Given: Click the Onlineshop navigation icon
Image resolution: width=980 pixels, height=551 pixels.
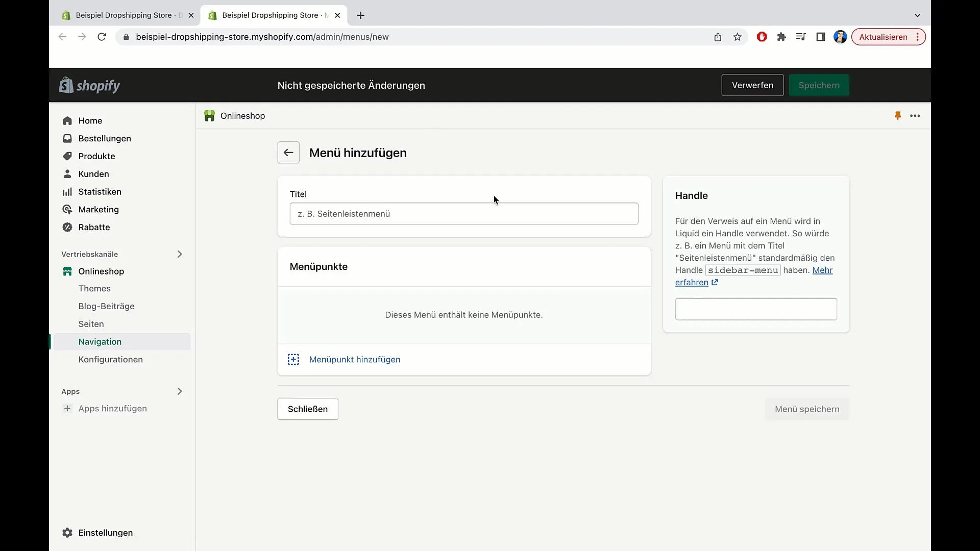Looking at the screenshot, I should [67, 271].
